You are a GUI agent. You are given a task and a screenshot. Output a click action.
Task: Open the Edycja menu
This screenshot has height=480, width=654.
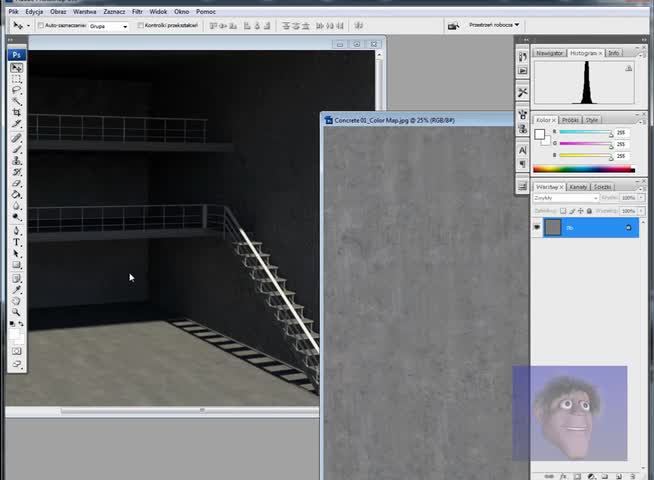click(34, 12)
